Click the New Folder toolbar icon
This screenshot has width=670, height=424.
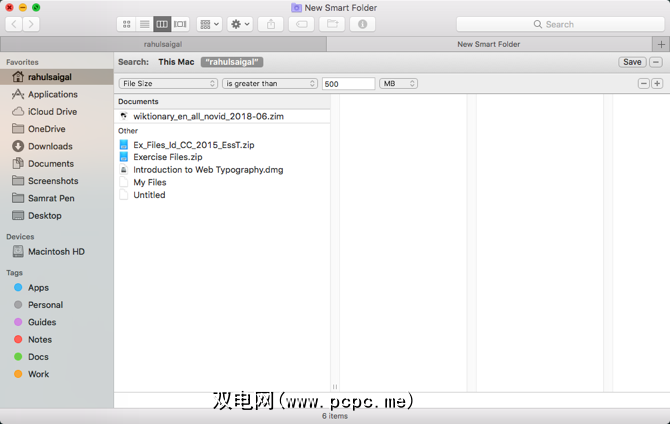point(331,24)
